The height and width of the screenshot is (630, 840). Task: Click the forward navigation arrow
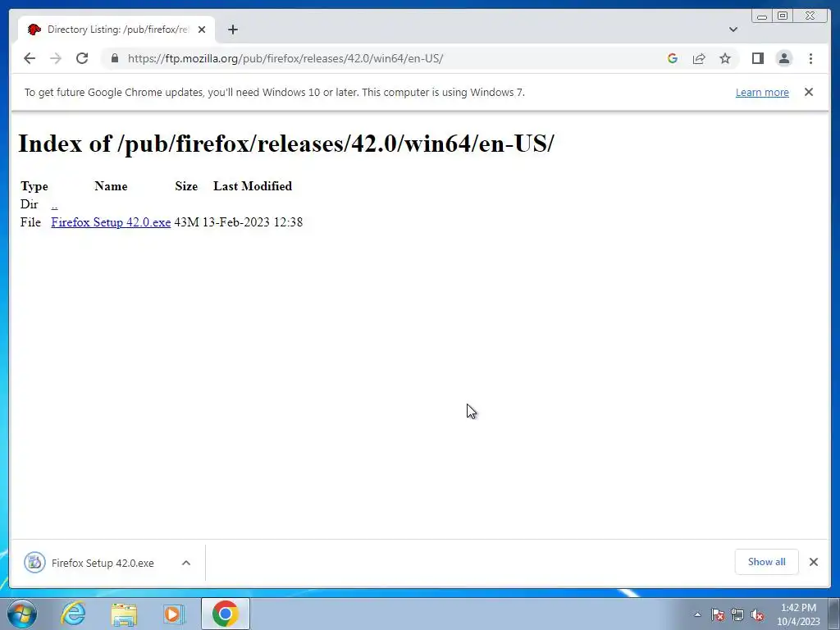click(56, 58)
